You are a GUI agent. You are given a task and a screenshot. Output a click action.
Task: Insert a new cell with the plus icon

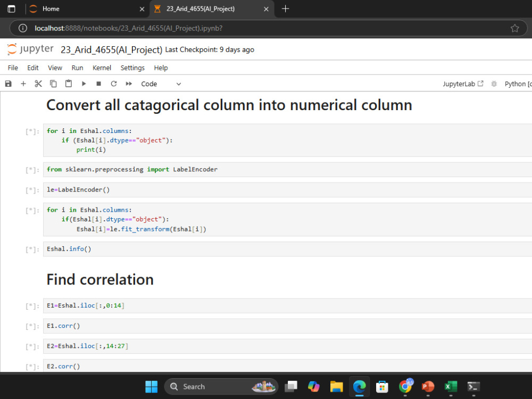(23, 84)
